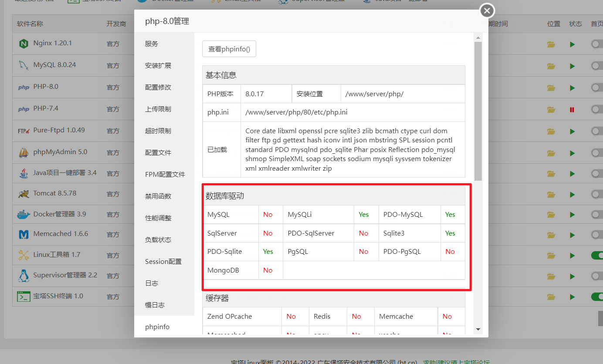Go to the 配置修改 tab
This screenshot has width=603, height=364.
[164, 87]
